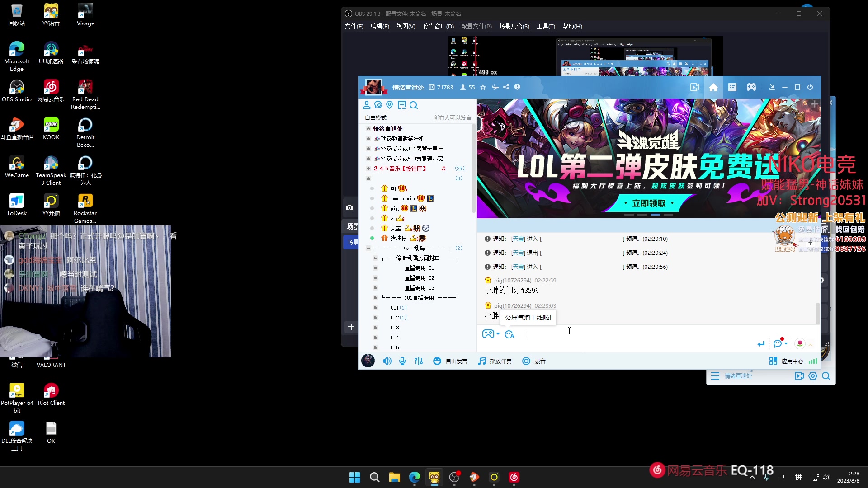Open the gamepad icon in YY header
The width and height of the screenshot is (868, 488).
751,87
